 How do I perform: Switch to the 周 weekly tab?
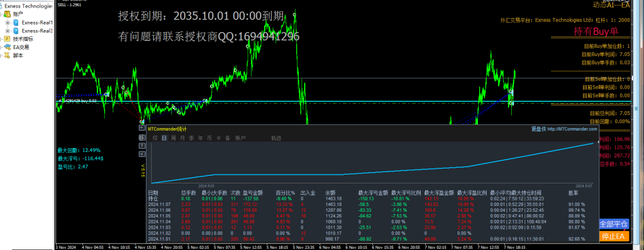(x=174, y=138)
